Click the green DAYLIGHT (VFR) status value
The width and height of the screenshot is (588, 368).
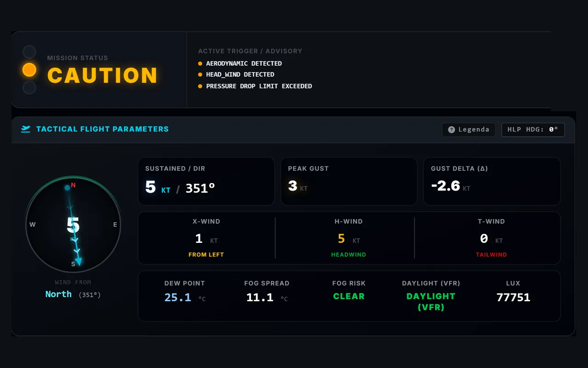tap(431, 302)
